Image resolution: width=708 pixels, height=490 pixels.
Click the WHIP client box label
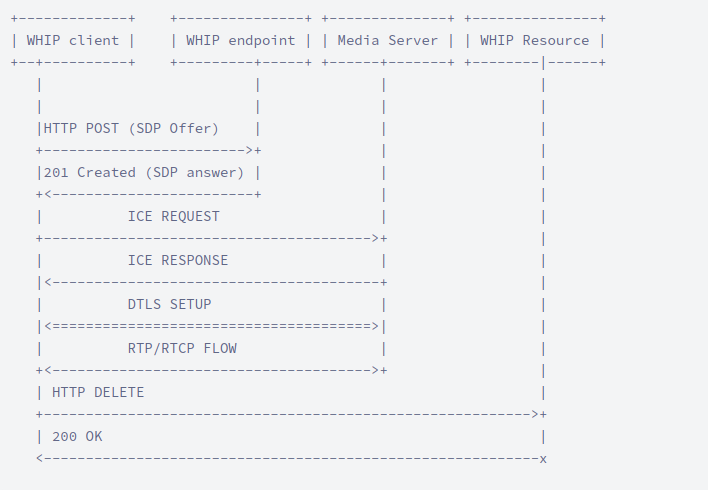click(x=72, y=41)
